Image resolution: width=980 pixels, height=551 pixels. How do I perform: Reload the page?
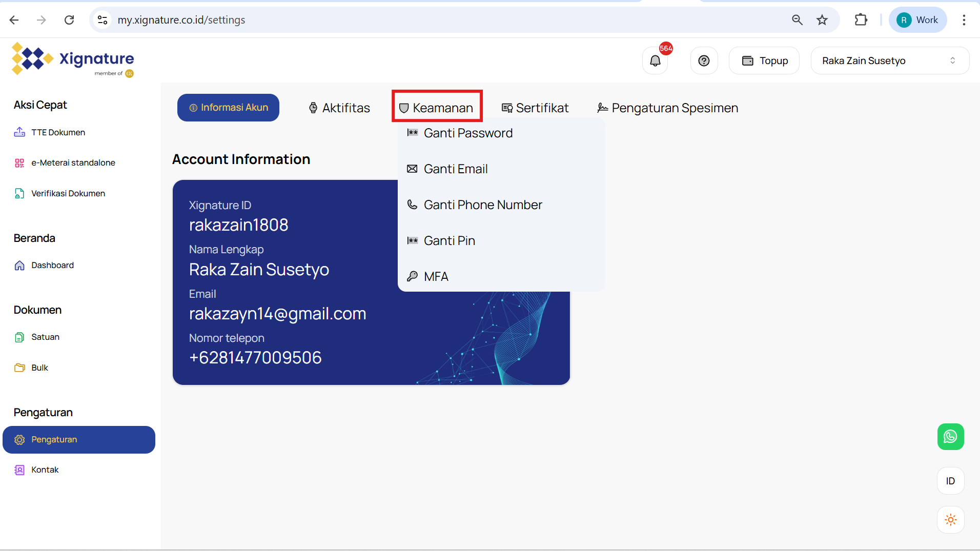coord(69,20)
